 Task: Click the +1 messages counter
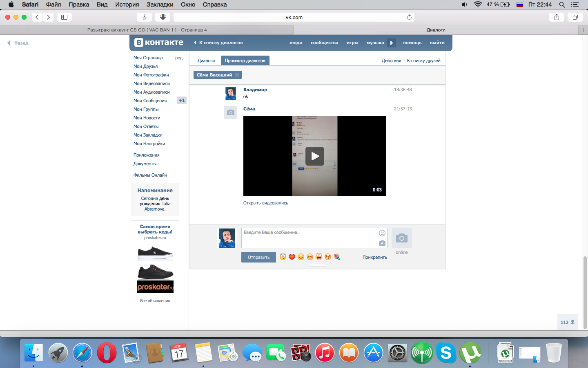point(182,100)
